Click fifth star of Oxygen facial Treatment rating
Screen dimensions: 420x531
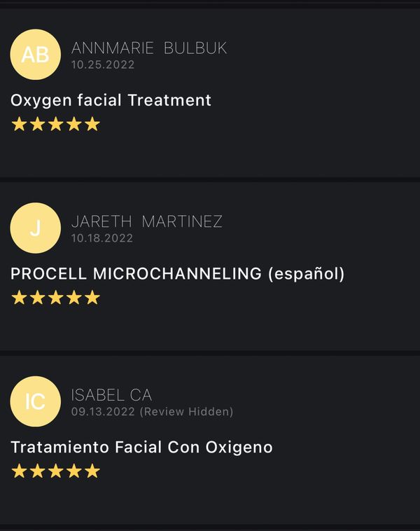92,125
